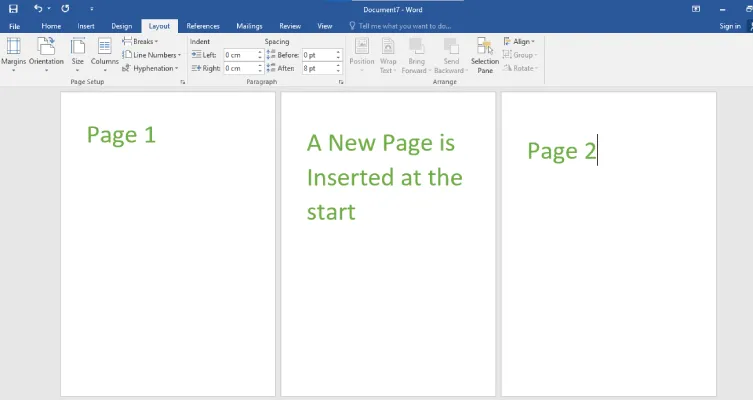Screen dimensions: 753x400
Task: Minimize the Word window
Action: (722, 9)
